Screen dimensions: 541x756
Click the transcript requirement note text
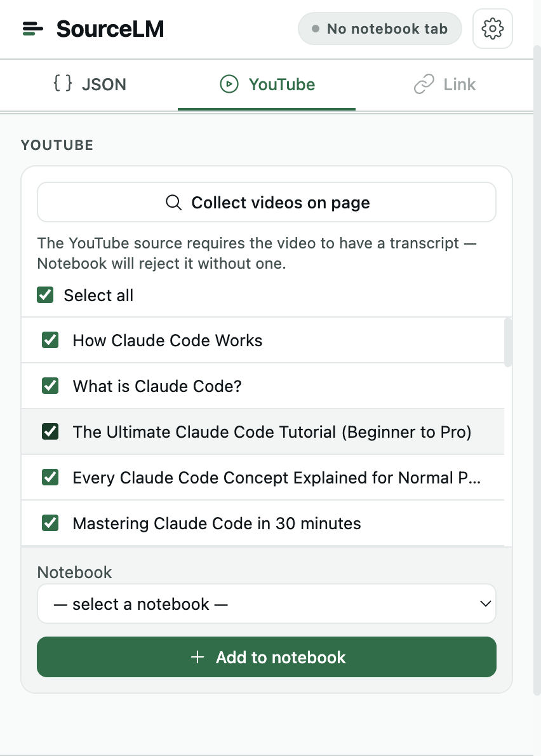click(257, 253)
